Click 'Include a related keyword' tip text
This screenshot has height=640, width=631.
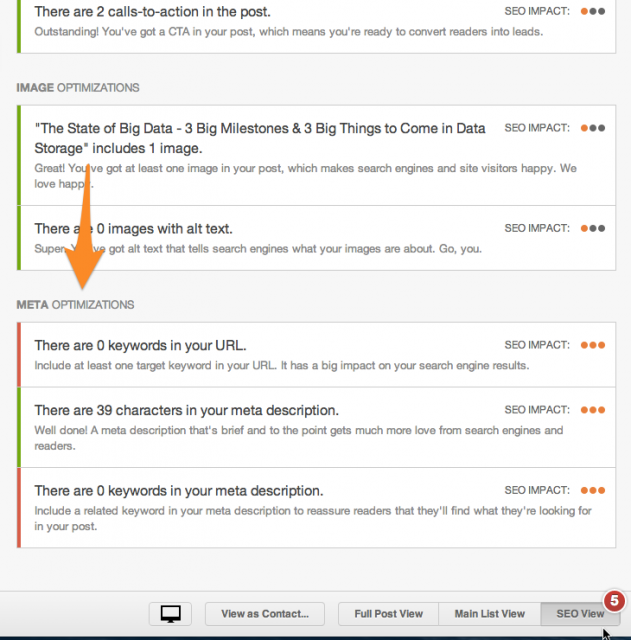click(313, 518)
